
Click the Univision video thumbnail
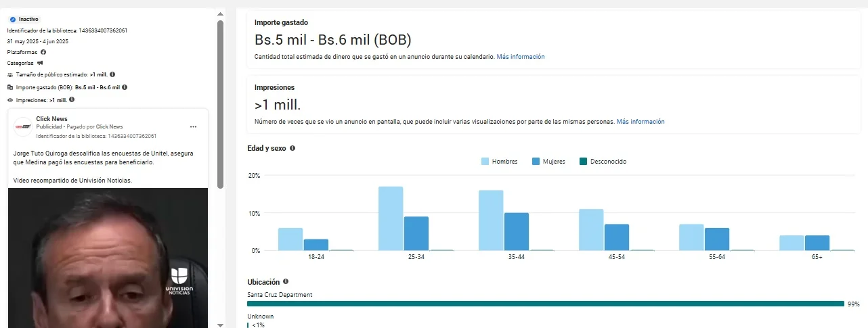108,257
